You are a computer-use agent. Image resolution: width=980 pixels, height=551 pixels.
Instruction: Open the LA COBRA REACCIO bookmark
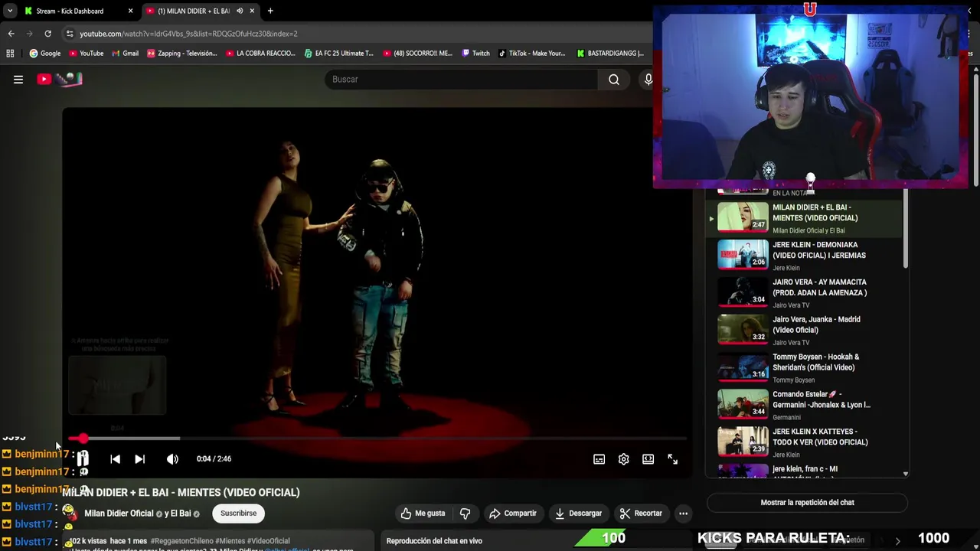coord(260,54)
